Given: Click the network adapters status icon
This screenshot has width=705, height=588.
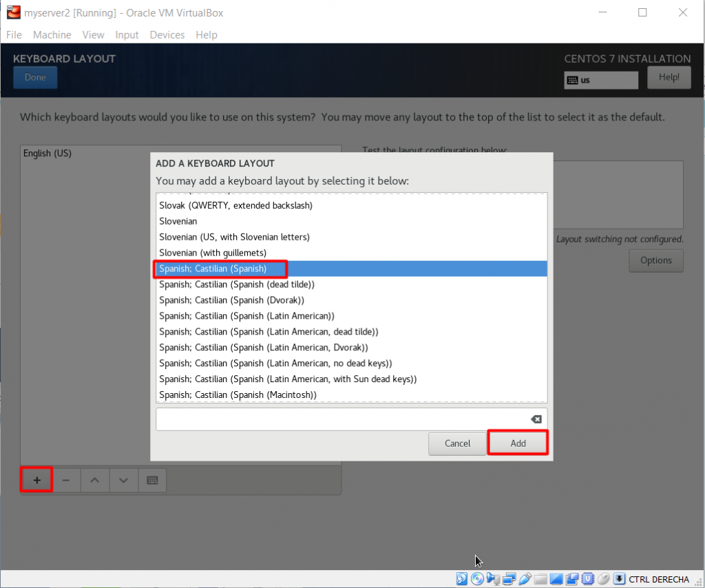Looking at the screenshot, I should point(509,578).
